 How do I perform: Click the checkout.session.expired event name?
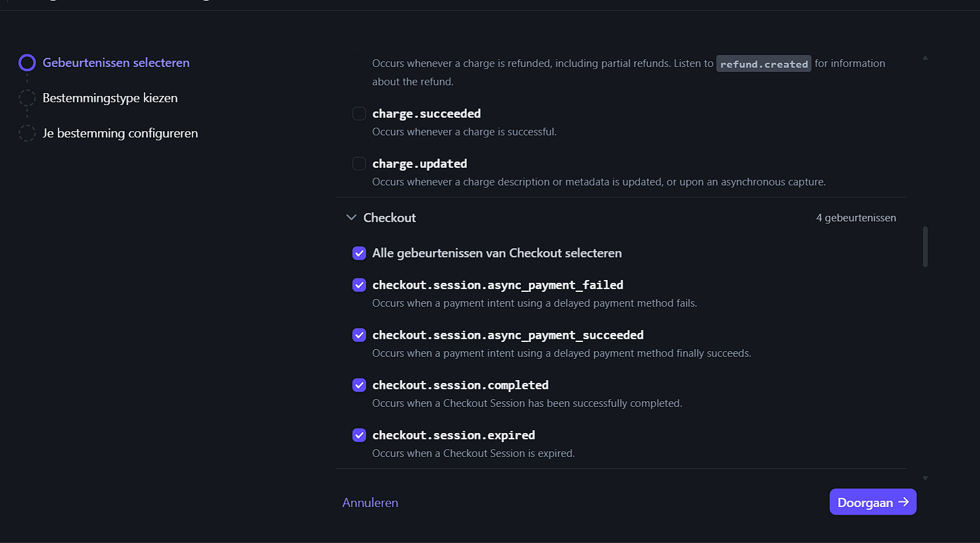tap(453, 435)
